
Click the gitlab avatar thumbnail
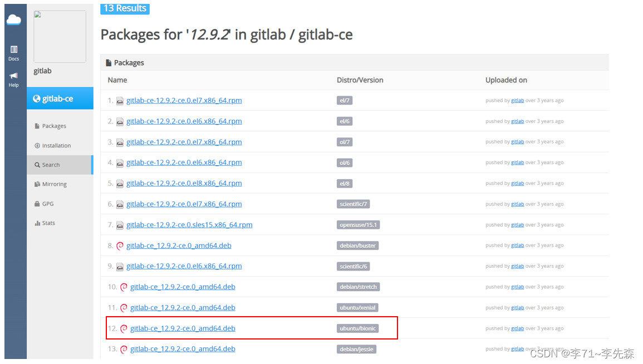(60, 37)
